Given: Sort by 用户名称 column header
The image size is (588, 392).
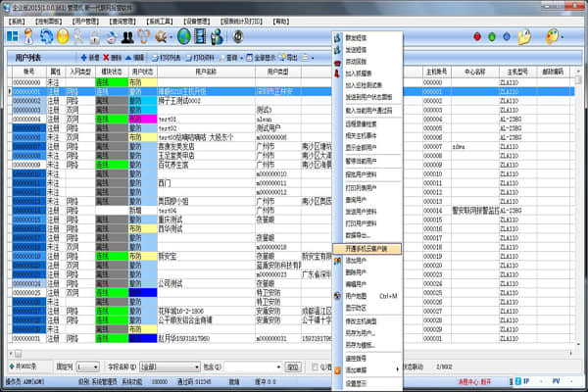Looking at the screenshot, I should (x=206, y=72).
